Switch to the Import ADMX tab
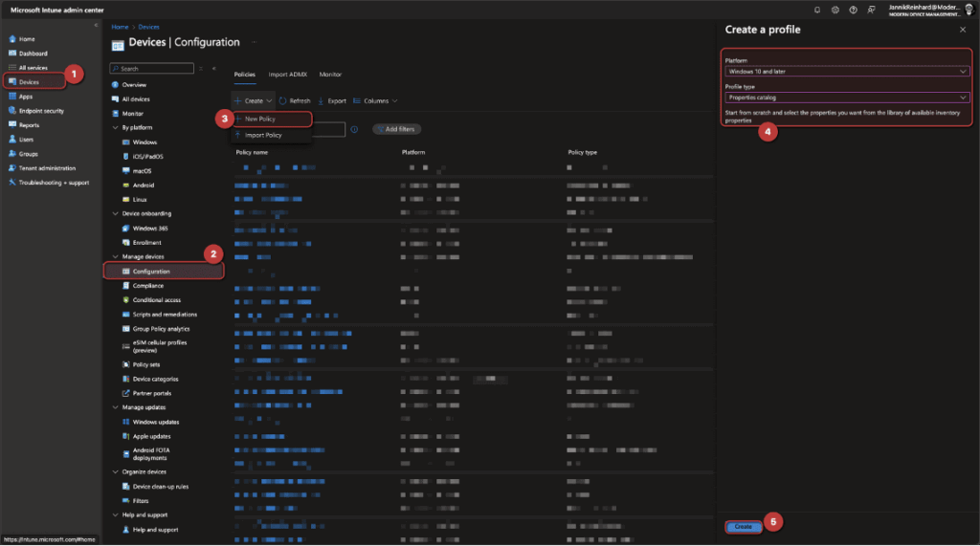The width and height of the screenshot is (980, 546). tap(286, 74)
